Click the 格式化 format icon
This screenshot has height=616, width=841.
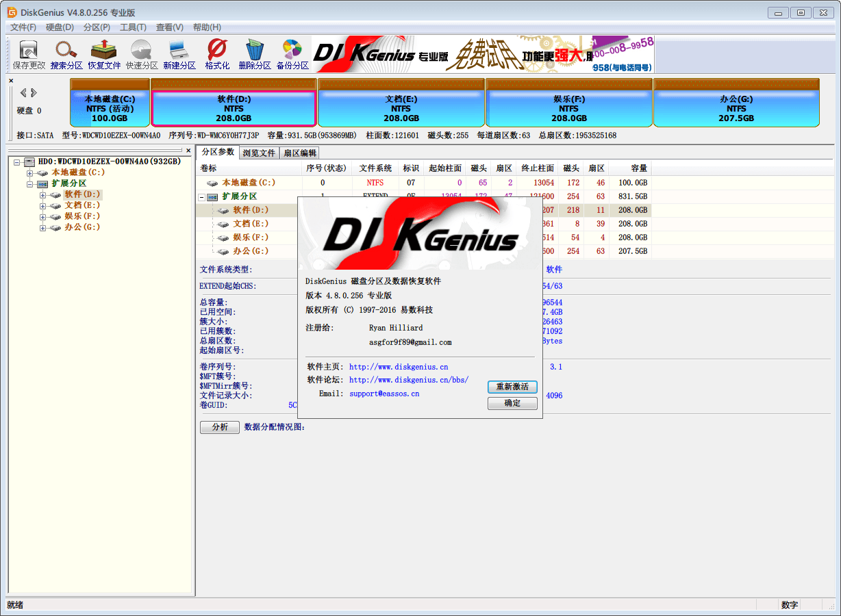pos(217,55)
